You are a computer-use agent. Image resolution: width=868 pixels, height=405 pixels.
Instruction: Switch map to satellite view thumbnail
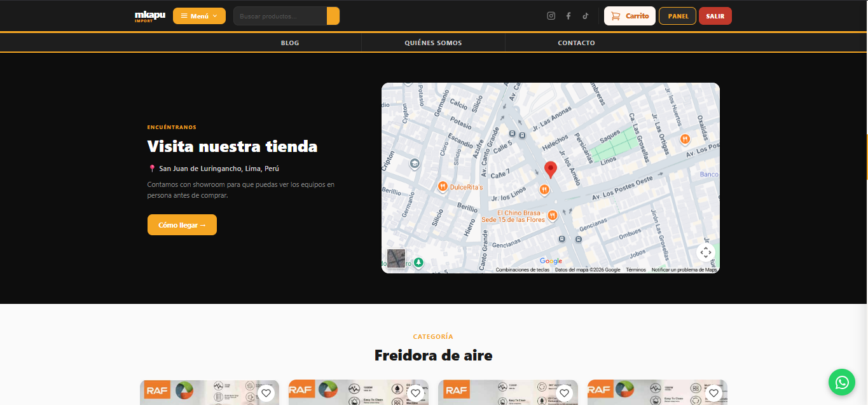pyautogui.click(x=396, y=258)
